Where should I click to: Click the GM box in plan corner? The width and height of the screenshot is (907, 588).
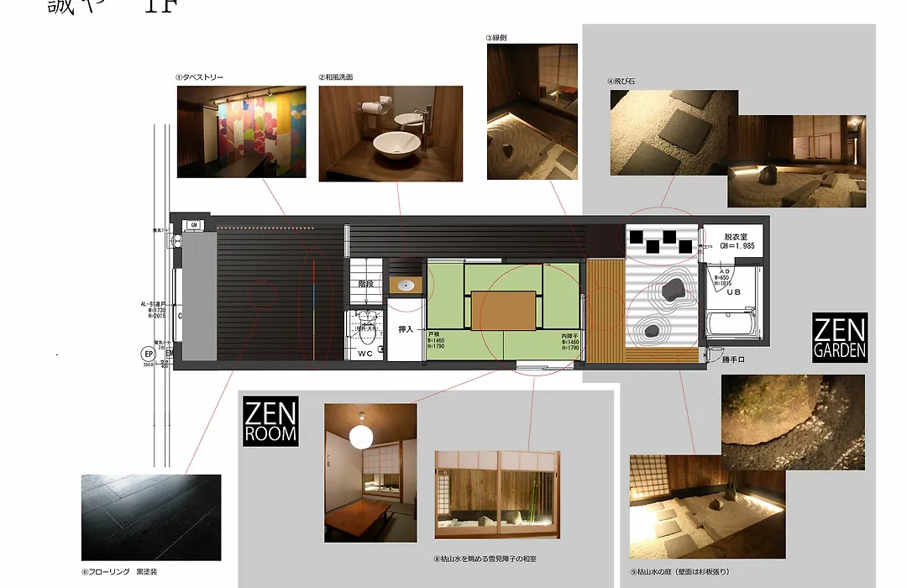pyautogui.click(x=194, y=225)
